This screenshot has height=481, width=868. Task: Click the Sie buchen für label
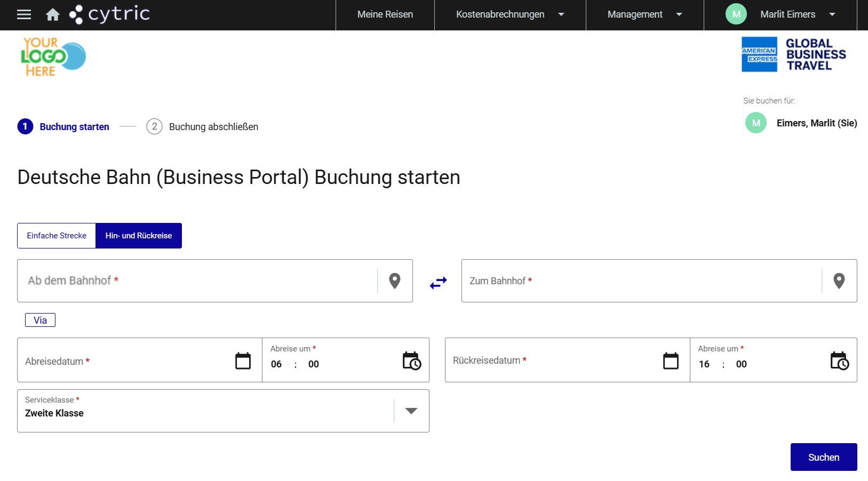pyautogui.click(x=769, y=101)
